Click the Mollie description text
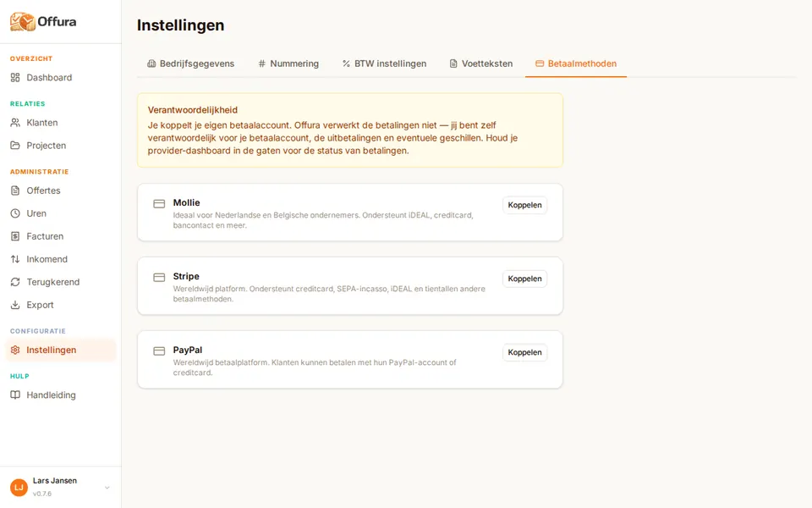This screenshot has height=508, width=812. [x=323, y=220]
